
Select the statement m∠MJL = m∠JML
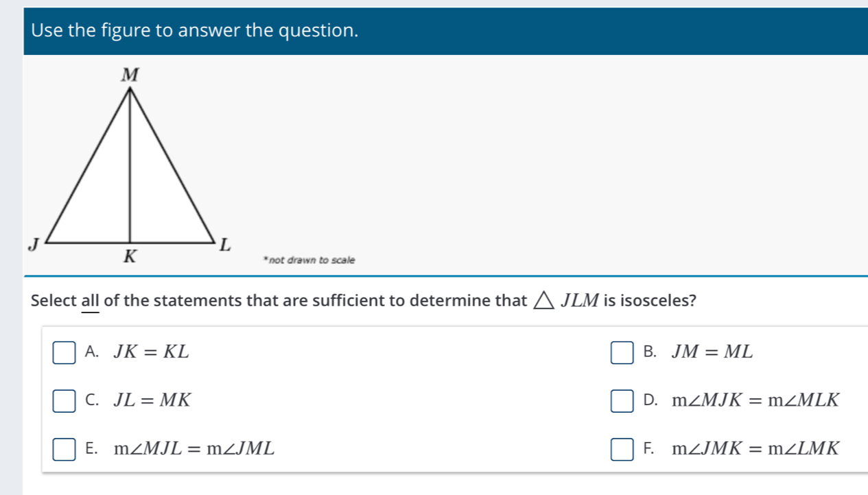click(194, 450)
